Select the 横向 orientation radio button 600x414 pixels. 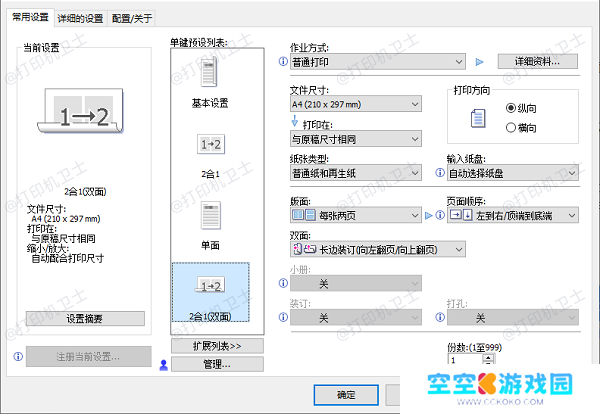[x=512, y=127]
